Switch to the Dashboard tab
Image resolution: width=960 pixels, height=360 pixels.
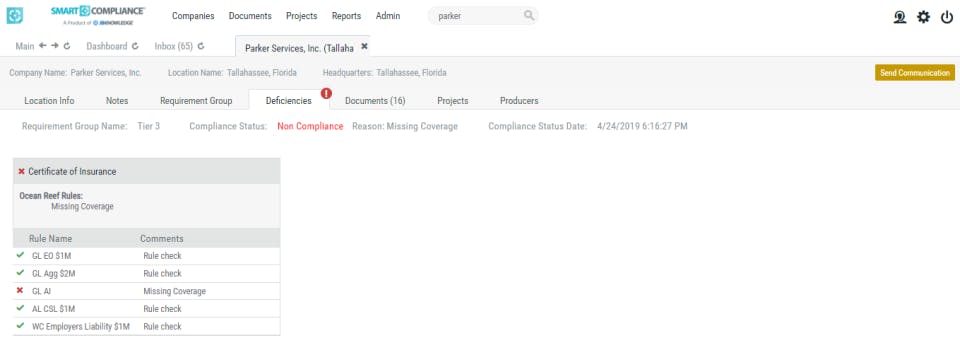coord(107,46)
